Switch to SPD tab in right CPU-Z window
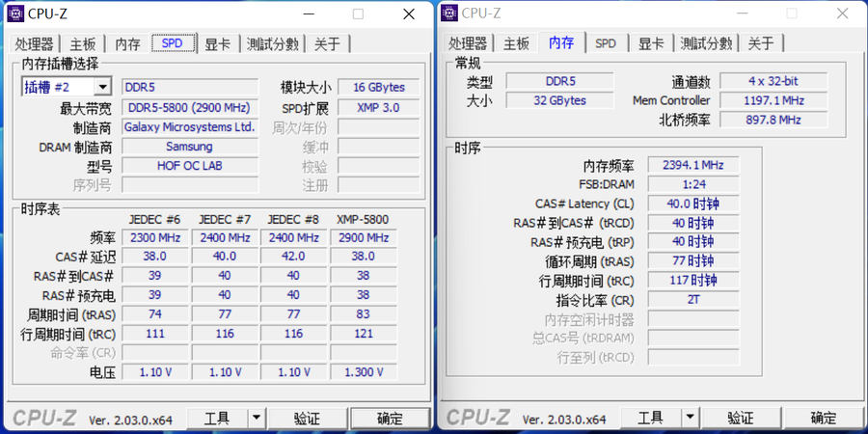The image size is (868, 434). (606, 43)
